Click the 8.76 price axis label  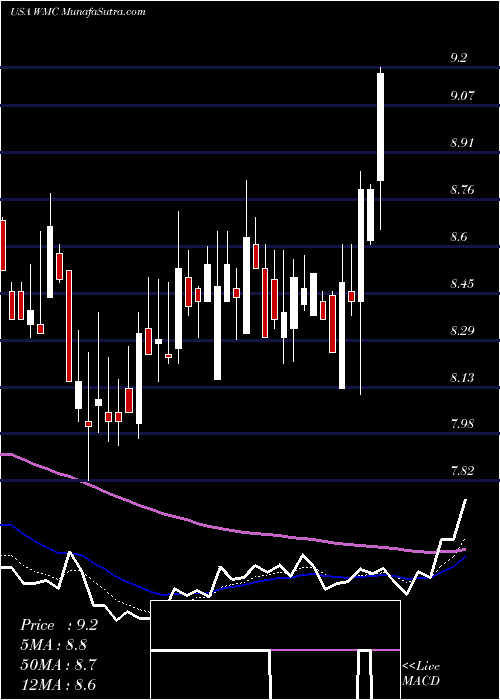pyautogui.click(x=462, y=190)
